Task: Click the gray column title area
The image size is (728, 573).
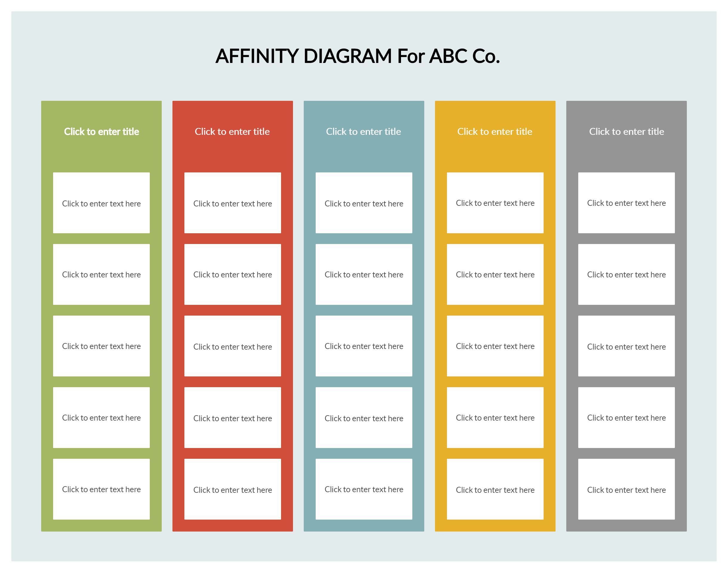Action: [x=626, y=131]
